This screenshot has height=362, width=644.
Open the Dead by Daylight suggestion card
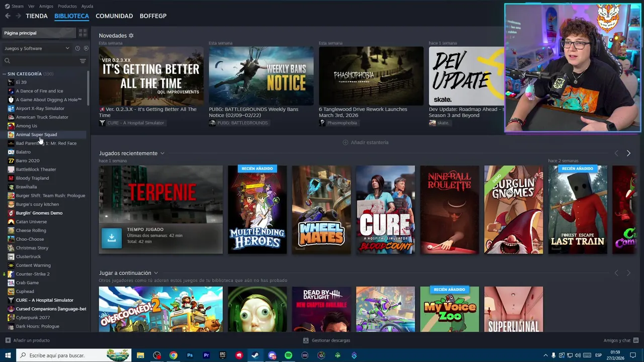321,309
